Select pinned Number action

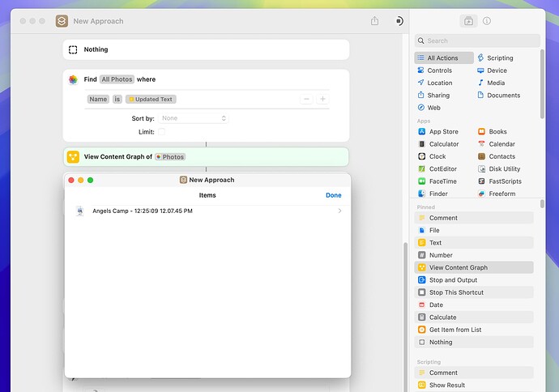(474, 255)
